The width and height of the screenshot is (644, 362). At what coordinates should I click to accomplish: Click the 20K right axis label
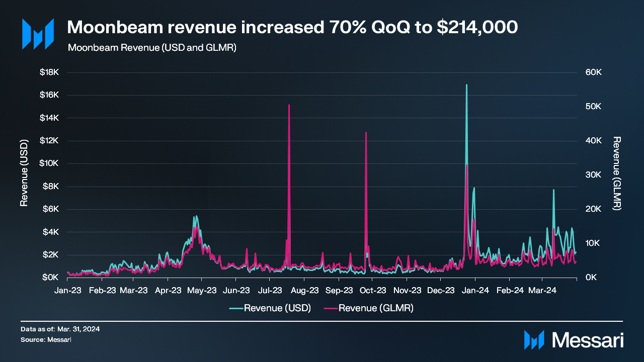tap(594, 209)
